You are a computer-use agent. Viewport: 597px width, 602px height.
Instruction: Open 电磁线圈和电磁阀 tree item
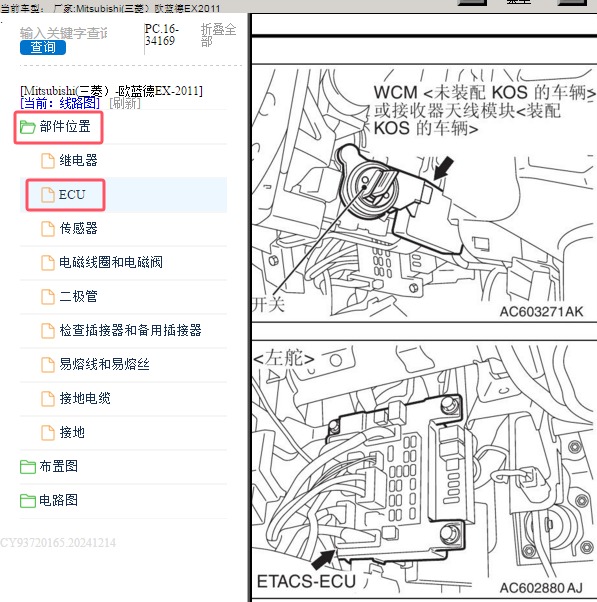[111, 262]
